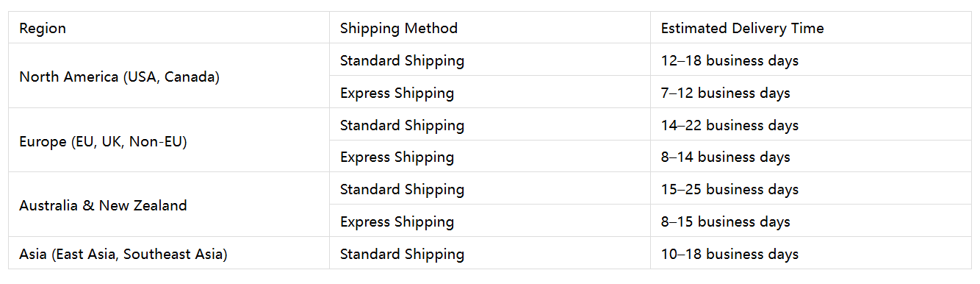
Task: Click Asia's Standard Shipping cell
Action: coord(490,254)
